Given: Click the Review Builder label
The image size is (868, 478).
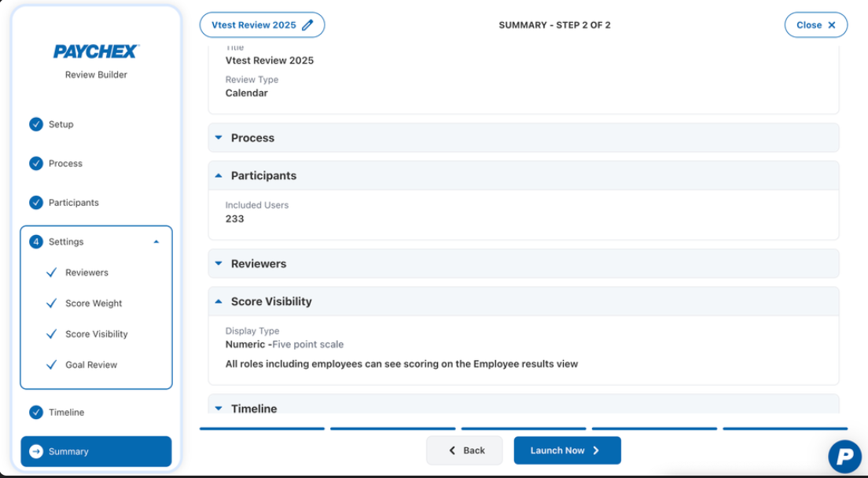Looking at the screenshot, I should pos(97,75).
